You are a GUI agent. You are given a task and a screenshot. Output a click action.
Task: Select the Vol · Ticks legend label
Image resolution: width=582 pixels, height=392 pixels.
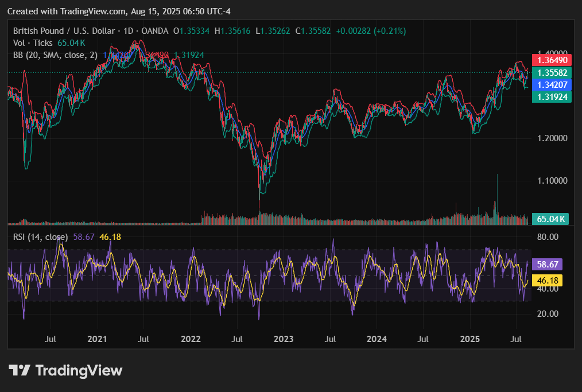point(33,43)
